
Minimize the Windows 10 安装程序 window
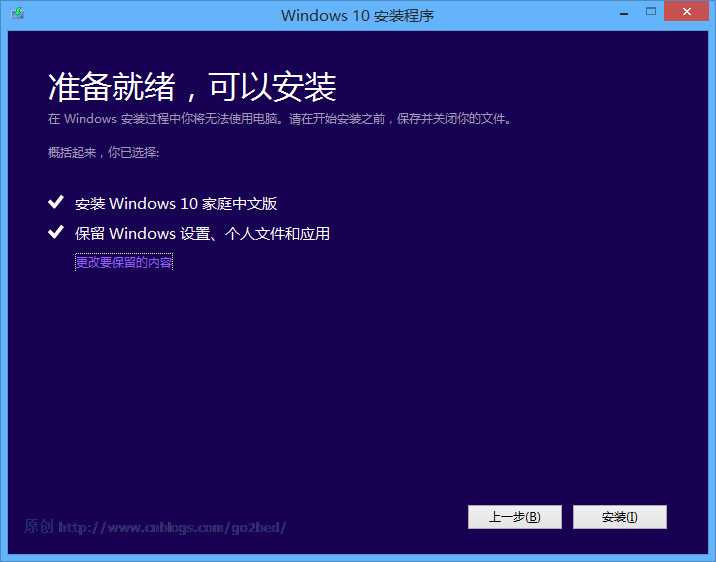click(624, 13)
